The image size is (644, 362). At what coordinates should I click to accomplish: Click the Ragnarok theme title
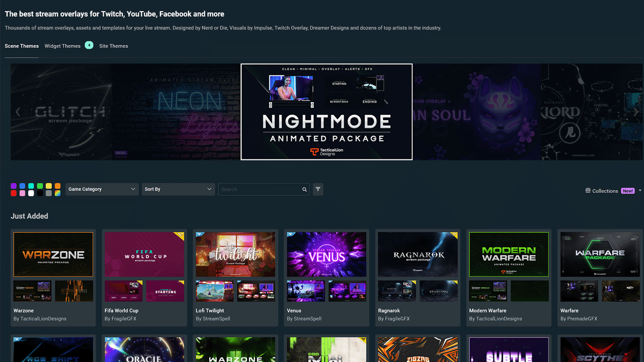click(389, 311)
